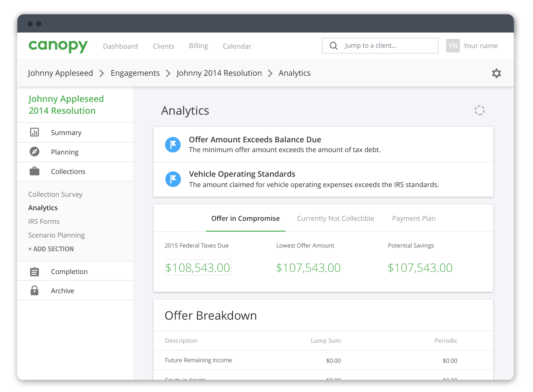Viewport: 533px width, 392px height.
Task: Select the Summary bar-chart icon
Action: (34, 132)
